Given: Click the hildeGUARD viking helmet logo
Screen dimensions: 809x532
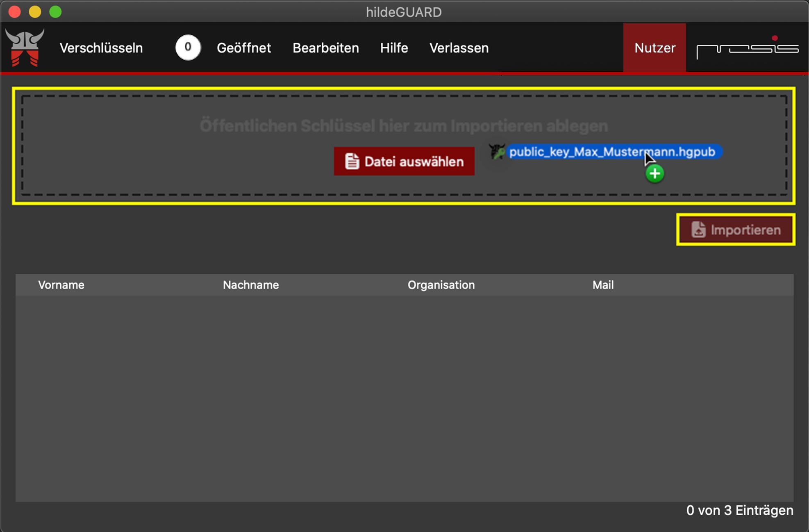Looking at the screenshot, I should click(x=25, y=48).
